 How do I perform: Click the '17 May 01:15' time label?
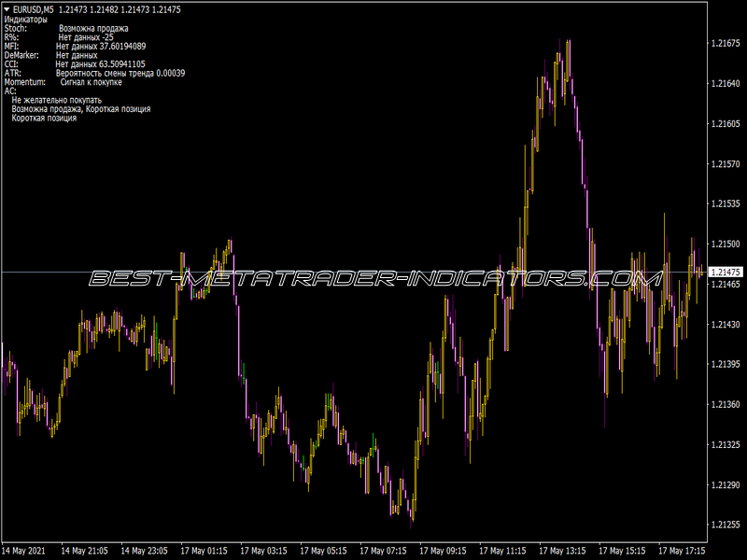click(x=204, y=551)
